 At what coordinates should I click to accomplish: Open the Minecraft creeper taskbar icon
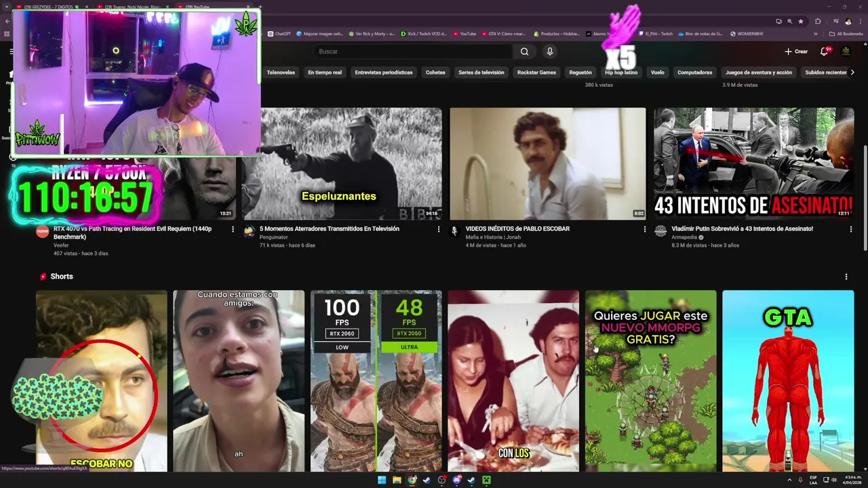486,480
